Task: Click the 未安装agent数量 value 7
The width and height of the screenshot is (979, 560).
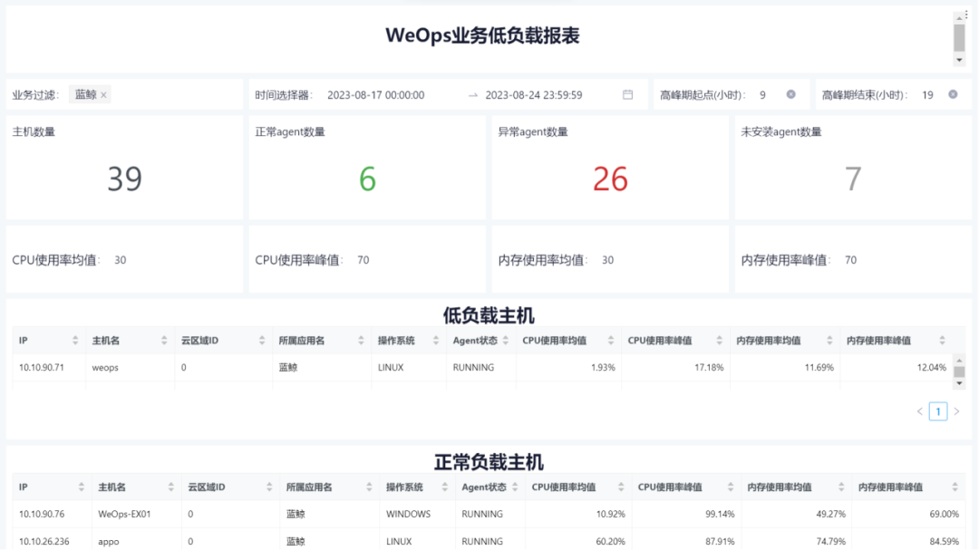Action: coord(853,179)
